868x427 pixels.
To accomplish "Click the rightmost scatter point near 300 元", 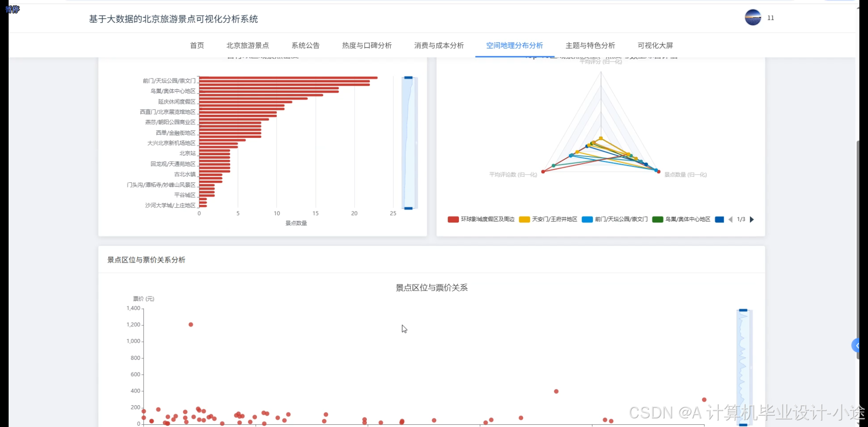I will coord(704,400).
